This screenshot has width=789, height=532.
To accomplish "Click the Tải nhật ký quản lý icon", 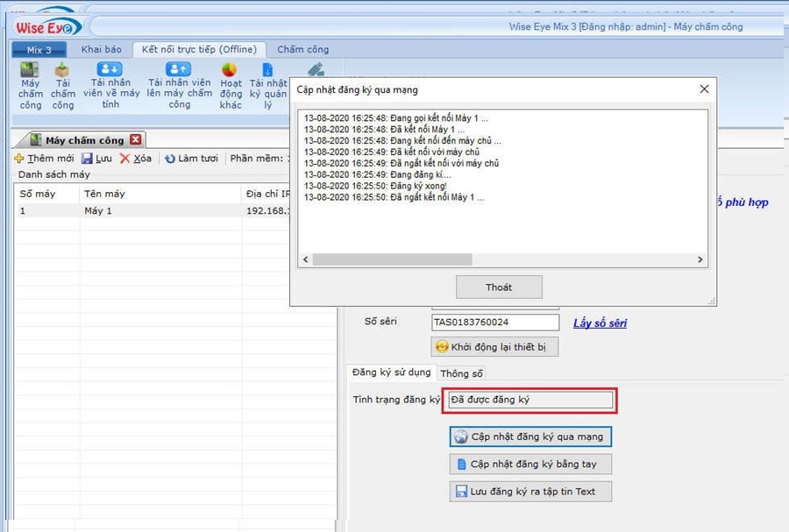I will (268, 86).
